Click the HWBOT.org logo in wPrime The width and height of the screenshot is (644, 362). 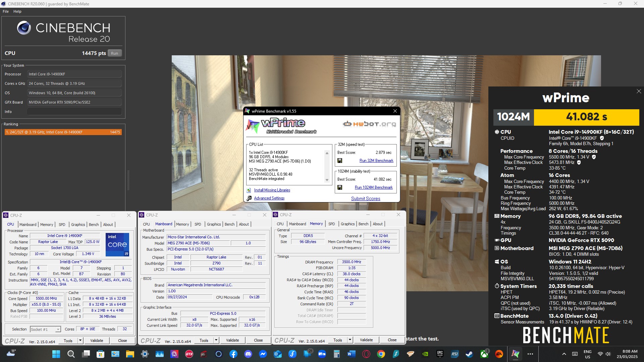click(369, 124)
